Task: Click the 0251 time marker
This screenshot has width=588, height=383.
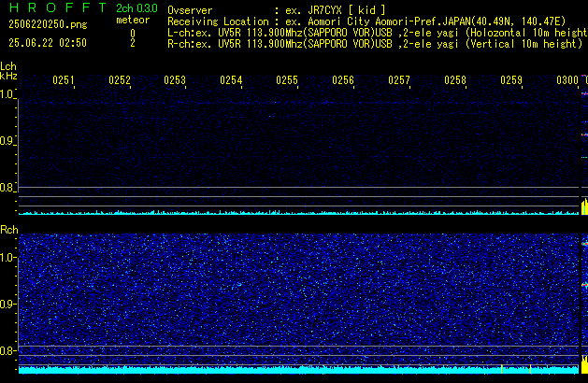Action: click(64, 80)
